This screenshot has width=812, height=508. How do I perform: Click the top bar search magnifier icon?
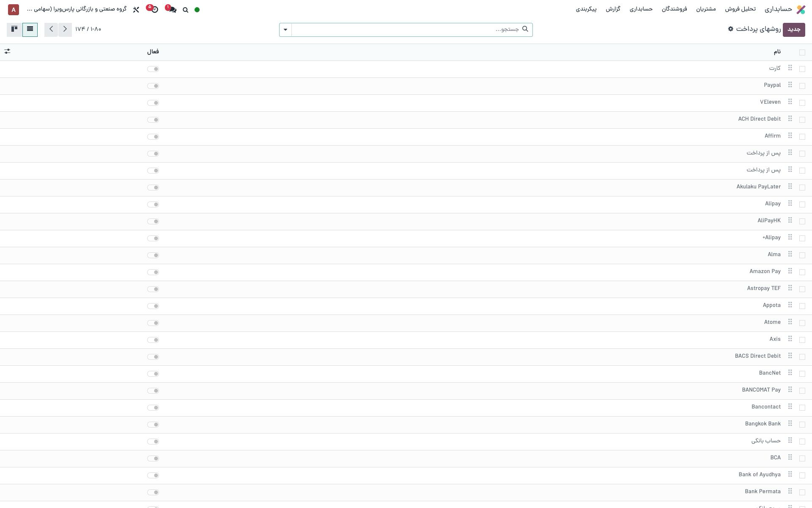[x=185, y=10]
